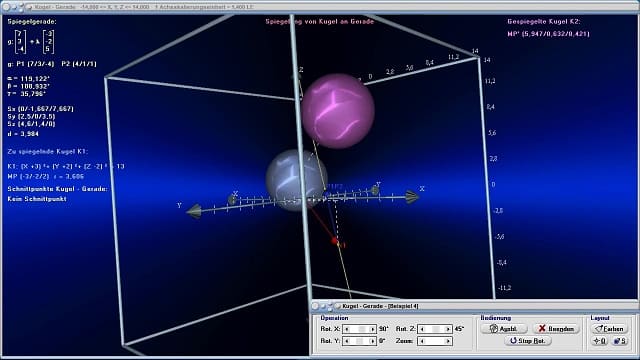This screenshot has width=640, height=360.
Task: Click the 'MP (-3/-2/2) r = 3,606' text
Action: (x=45, y=177)
